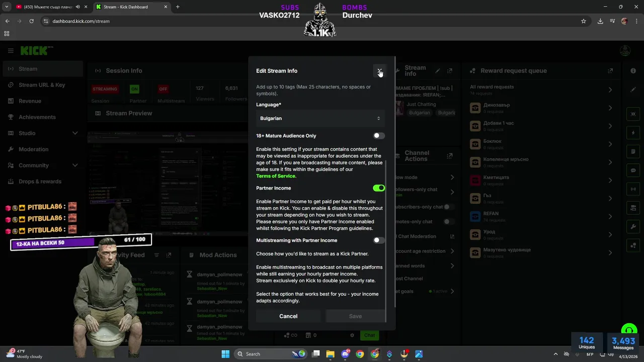Click the rewards dots icon in right toolbar
The width and height of the screenshot is (644, 362).
633,246
